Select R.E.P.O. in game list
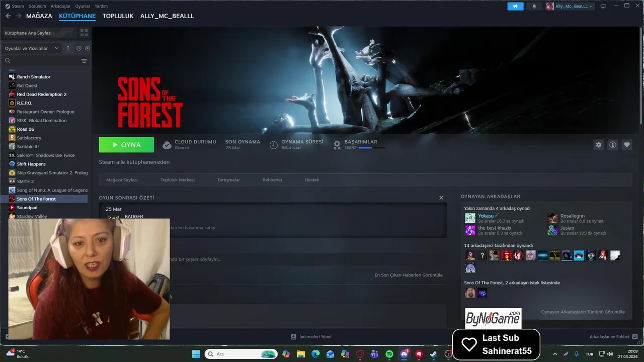The height and width of the screenshot is (362, 644). tap(25, 103)
